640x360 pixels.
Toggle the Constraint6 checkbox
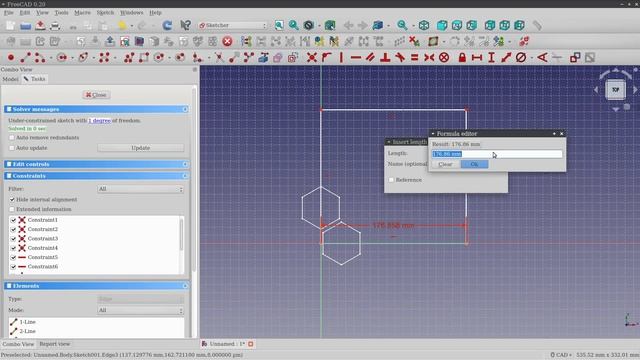pos(13,267)
